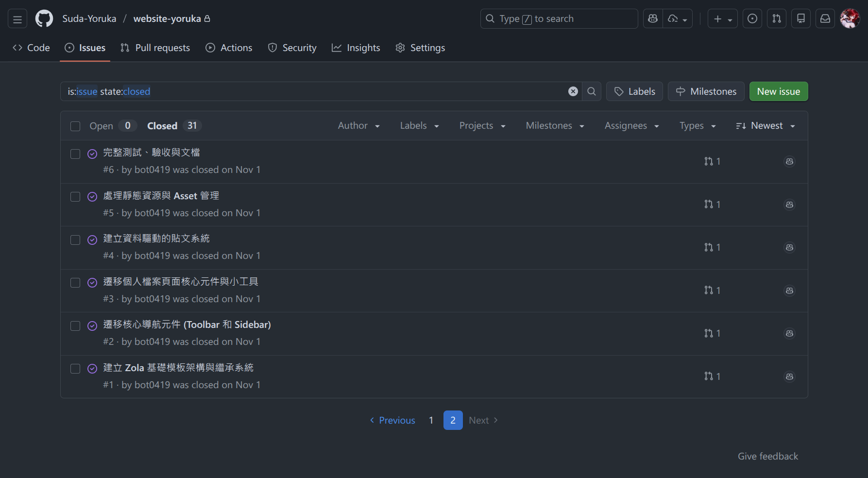Open the Insights tab

(x=356, y=48)
